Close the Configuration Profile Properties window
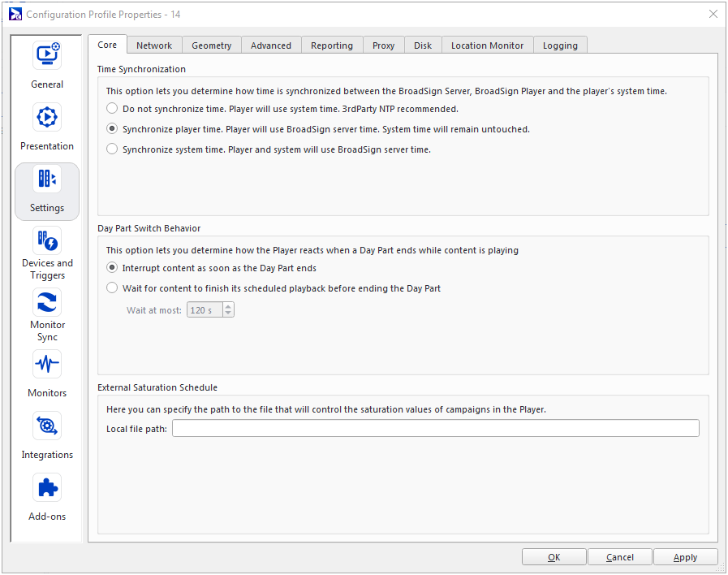Viewport: 728px width, 575px height. pos(713,14)
